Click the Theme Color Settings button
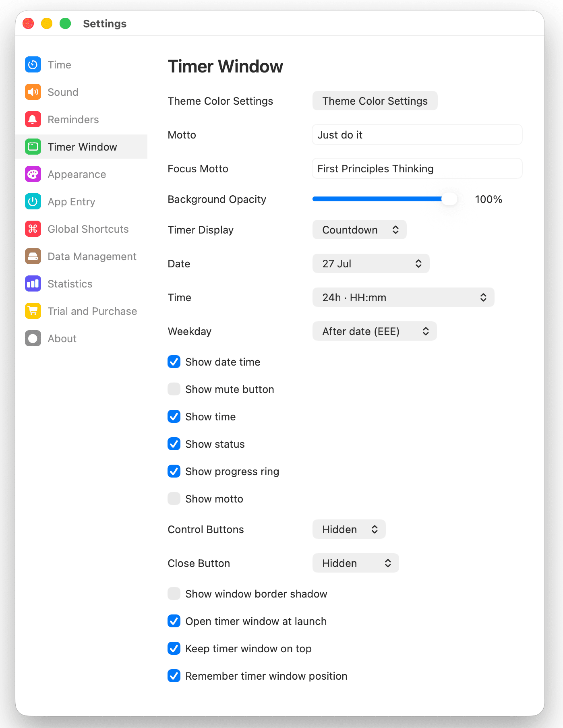 tap(375, 101)
